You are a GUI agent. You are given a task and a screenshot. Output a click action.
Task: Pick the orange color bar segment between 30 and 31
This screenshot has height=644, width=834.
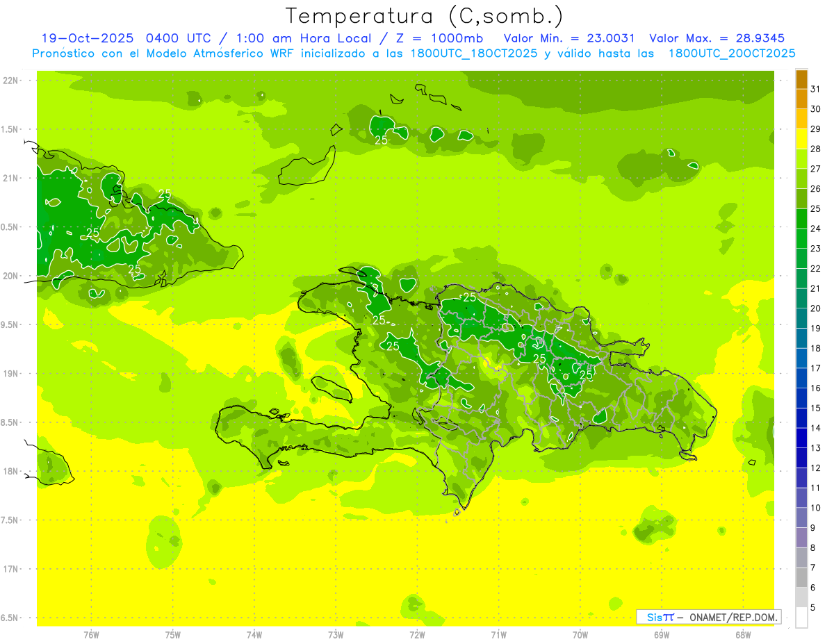pos(801,99)
